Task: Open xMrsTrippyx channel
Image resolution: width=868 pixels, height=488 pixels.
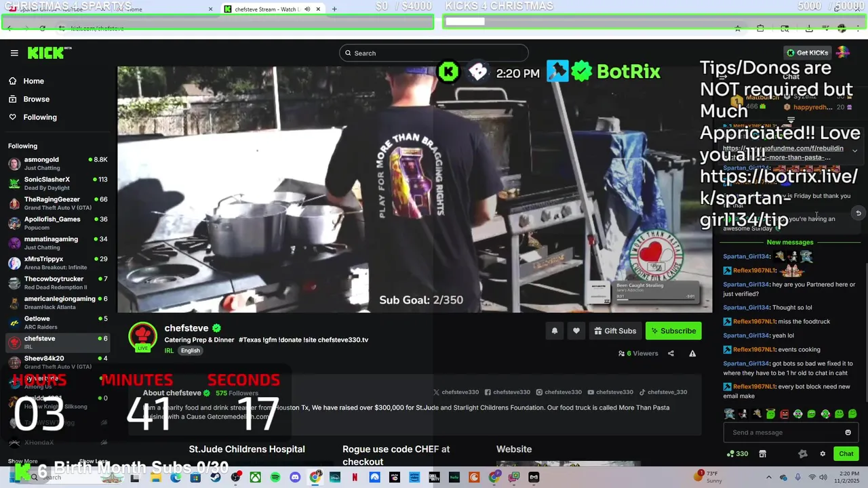Action: (x=58, y=263)
